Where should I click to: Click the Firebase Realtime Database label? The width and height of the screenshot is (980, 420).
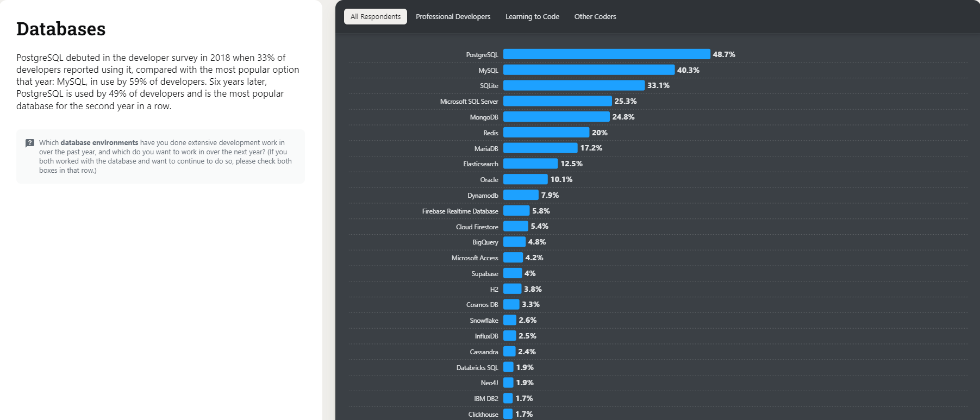pyautogui.click(x=460, y=211)
